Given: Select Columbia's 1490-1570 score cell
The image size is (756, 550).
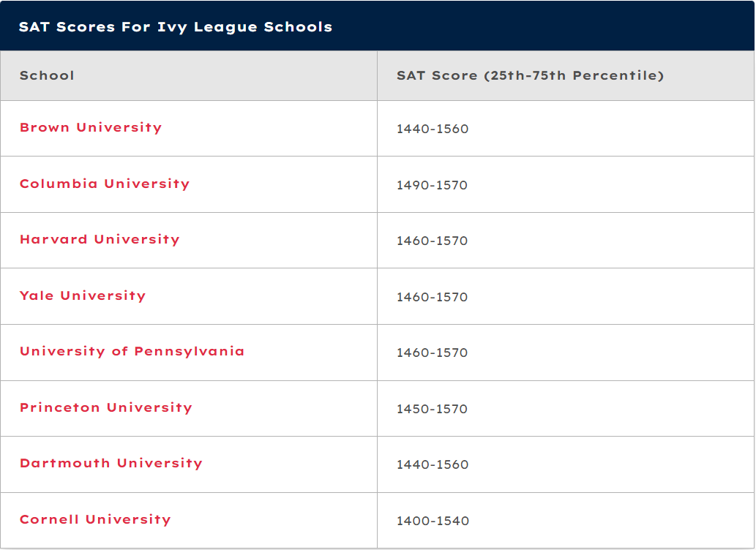Looking at the screenshot, I should coord(566,184).
